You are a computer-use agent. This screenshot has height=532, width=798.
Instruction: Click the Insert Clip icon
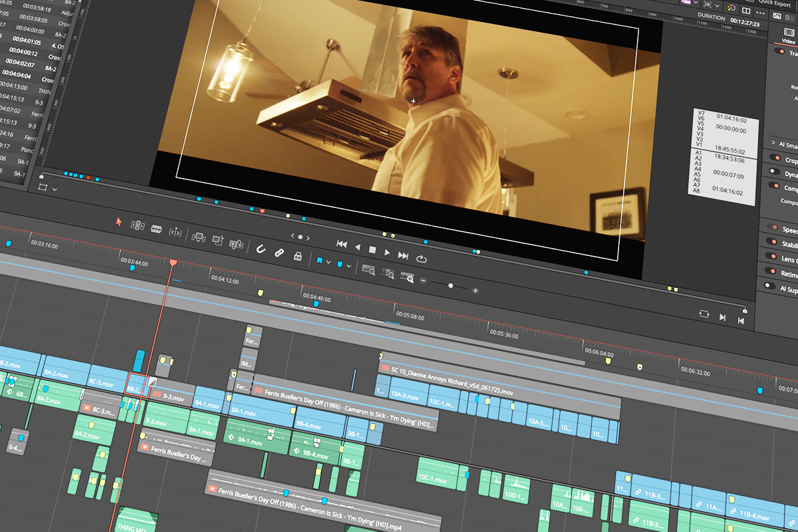(198, 236)
